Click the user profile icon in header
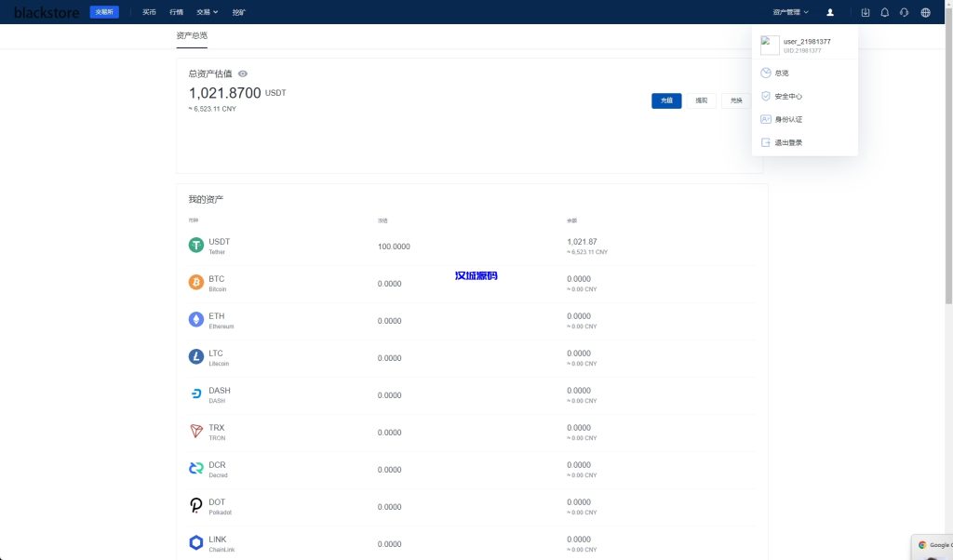Viewport: 953px width, 560px height. pos(830,12)
